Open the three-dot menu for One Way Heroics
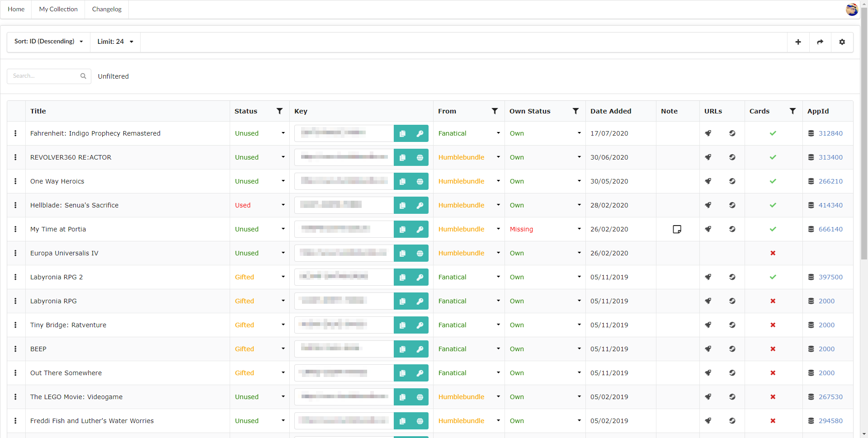The height and width of the screenshot is (438, 868). point(15,181)
